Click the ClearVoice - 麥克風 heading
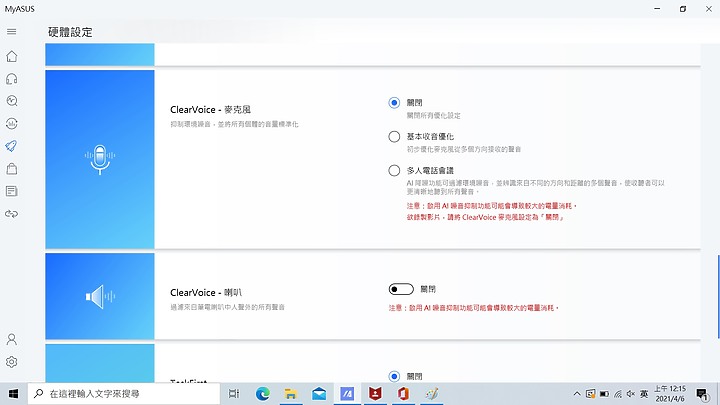Image resolution: width=720 pixels, height=405 pixels. (210, 109)
